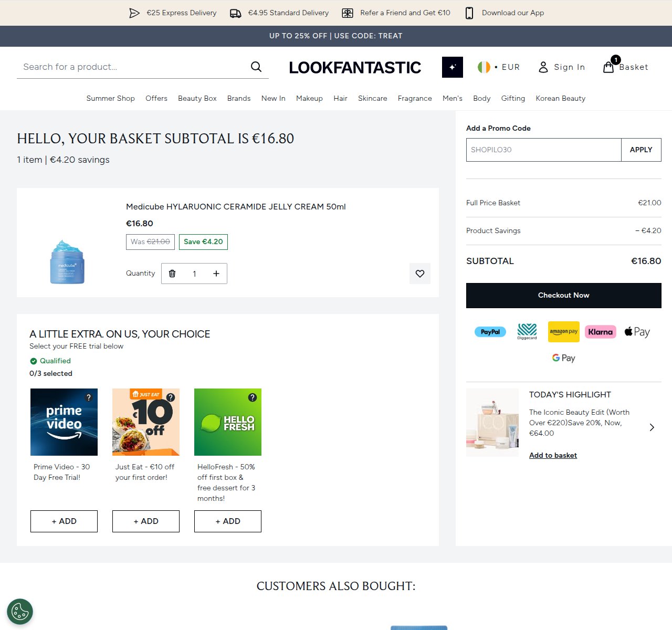Open HelloFresh offer thumbnail
This screenshot has width=672, height=630.
pyautogui.click(x=228, y=422)
